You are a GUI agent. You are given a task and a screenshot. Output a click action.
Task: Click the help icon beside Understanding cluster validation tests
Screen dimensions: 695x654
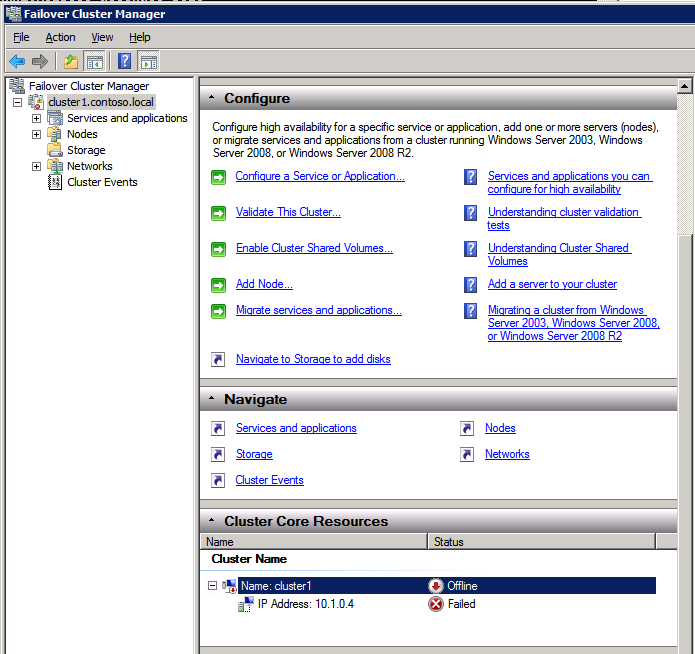point(470,213)
